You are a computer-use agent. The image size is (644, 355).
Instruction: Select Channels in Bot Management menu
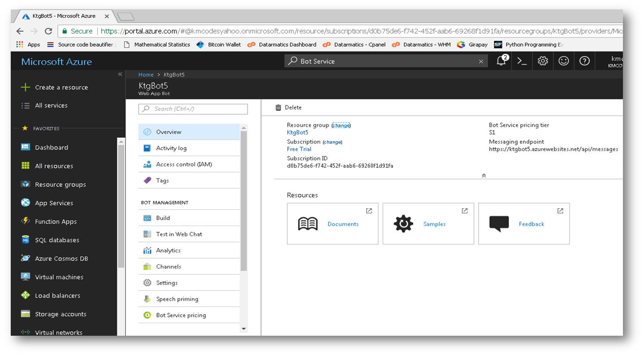(x=169, y=266)
